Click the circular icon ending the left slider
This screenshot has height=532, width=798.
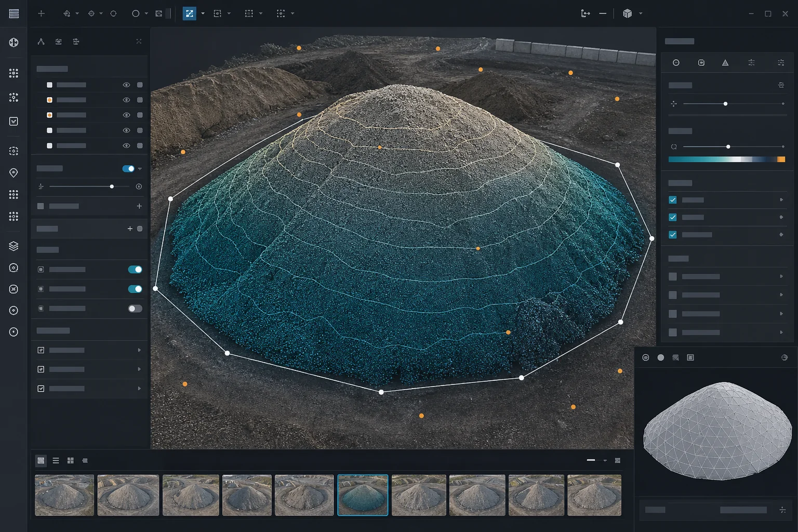tap(139, 187)
